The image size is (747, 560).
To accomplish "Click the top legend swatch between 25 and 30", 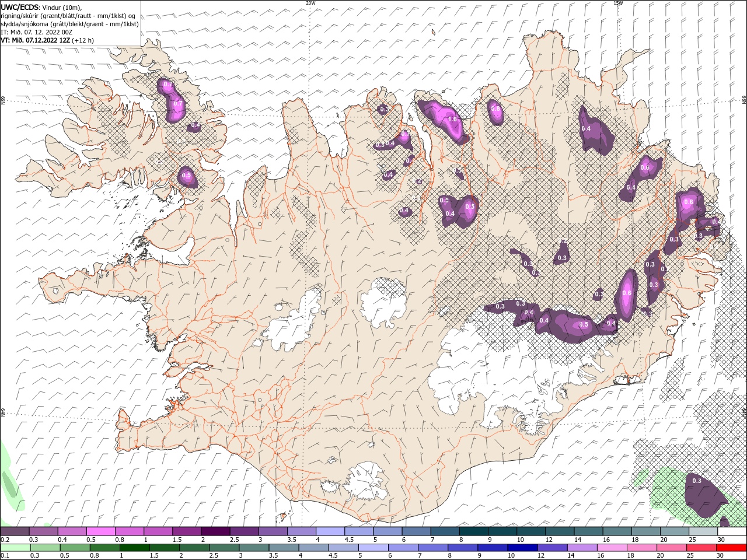I will [x=703, y=531].
